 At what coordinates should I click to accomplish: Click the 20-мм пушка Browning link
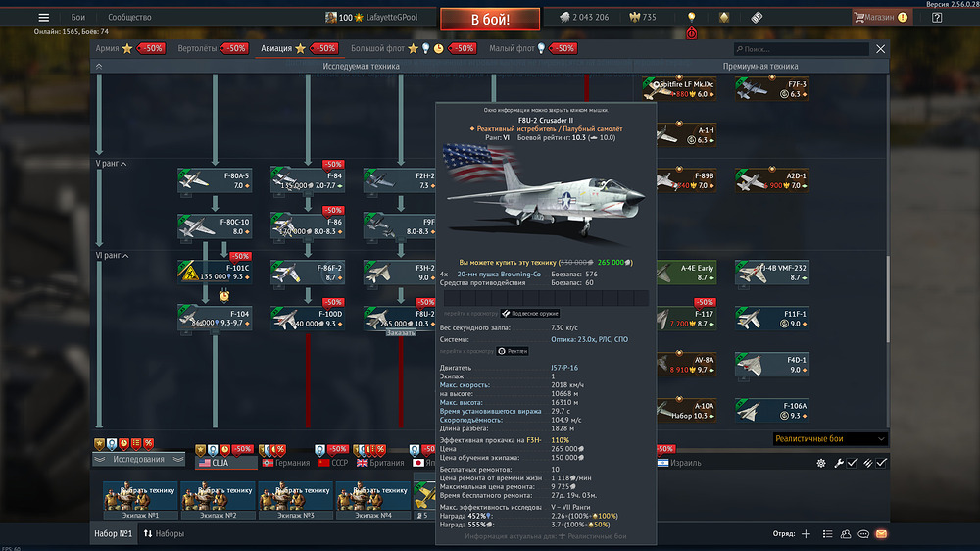click(499, 274)
